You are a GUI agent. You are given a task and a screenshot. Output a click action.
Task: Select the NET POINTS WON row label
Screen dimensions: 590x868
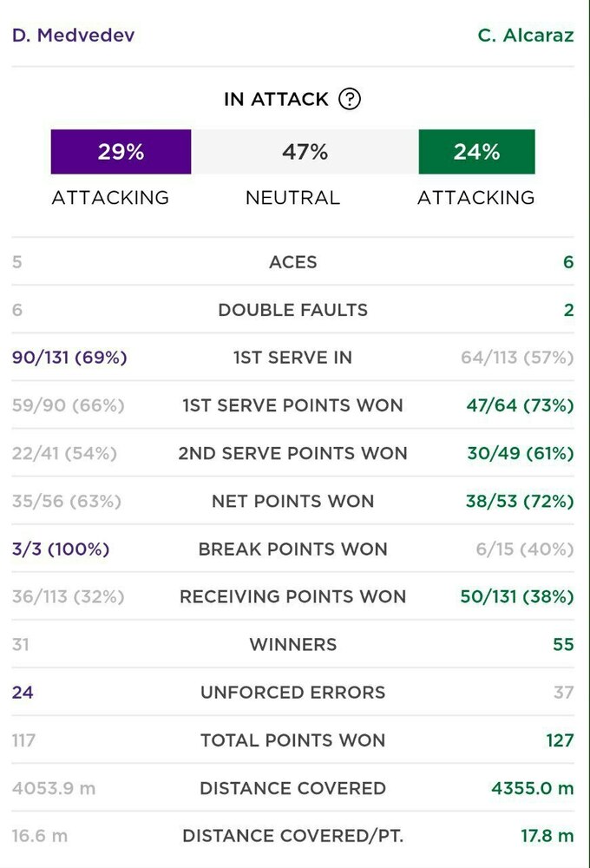point(293,501)
